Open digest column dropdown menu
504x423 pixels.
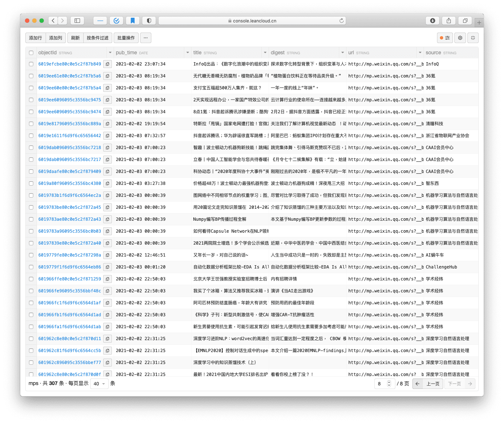coord(343,53)
